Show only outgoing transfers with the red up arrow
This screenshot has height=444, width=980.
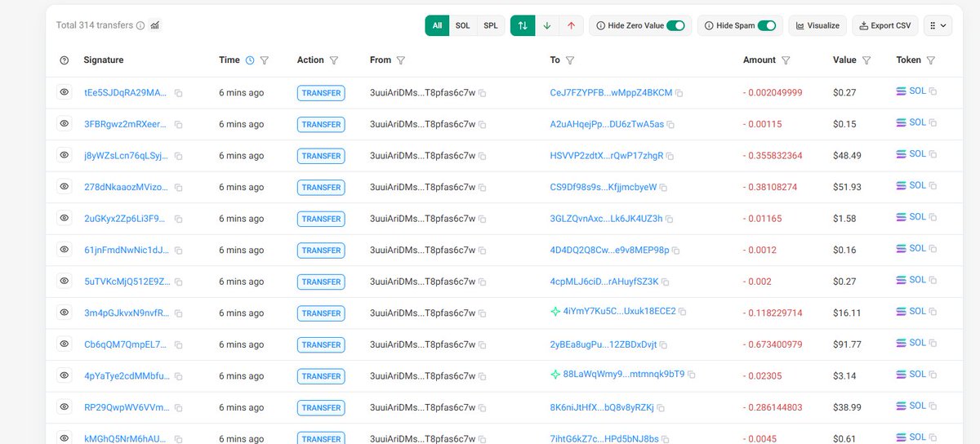[x=571, y=25]
